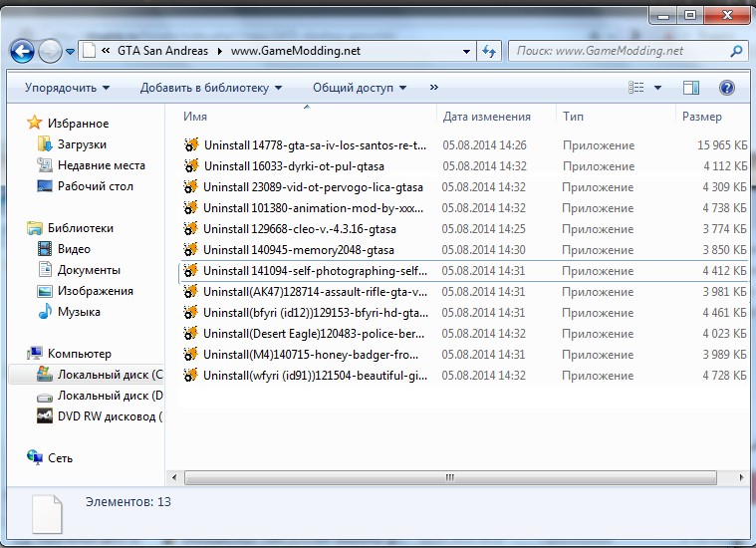The image size is (756, 548).
Task: Select file name Uninstall 16033-dyrki-ot-pul-qtasa
Action: click(x=294, y=166)
